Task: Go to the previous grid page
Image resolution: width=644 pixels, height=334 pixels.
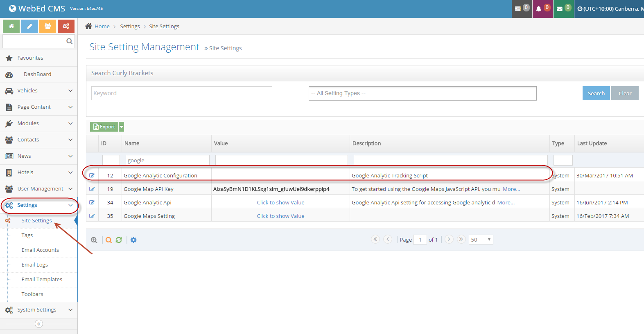Action: tap(388, 239)
